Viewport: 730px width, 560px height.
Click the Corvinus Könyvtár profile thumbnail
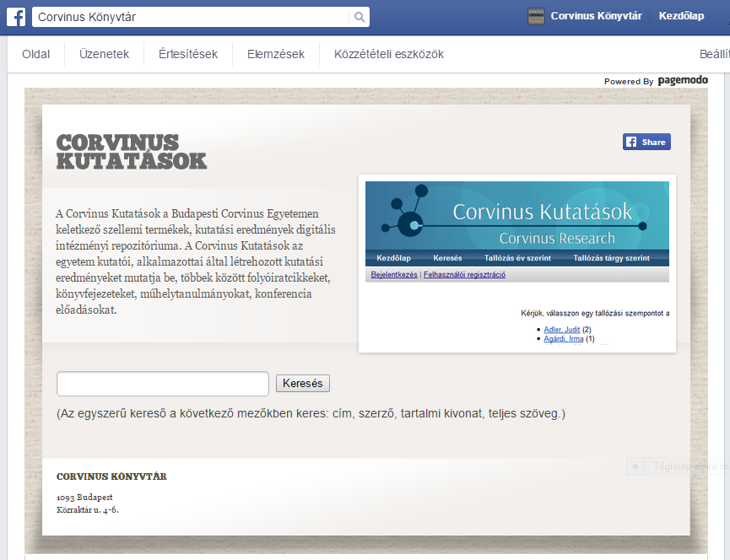pos(536,16)
